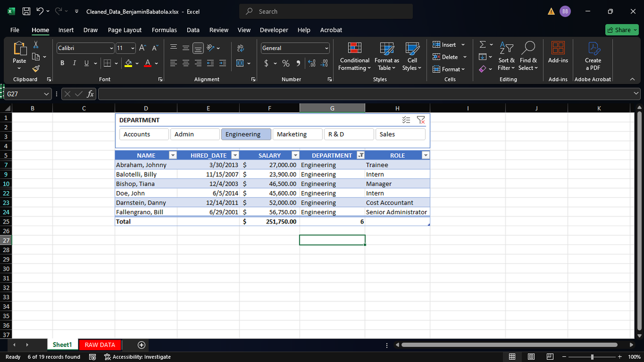The image size is (644, 362).
Task: Open the Conditional Formatting menu
Action: [354, 56]
